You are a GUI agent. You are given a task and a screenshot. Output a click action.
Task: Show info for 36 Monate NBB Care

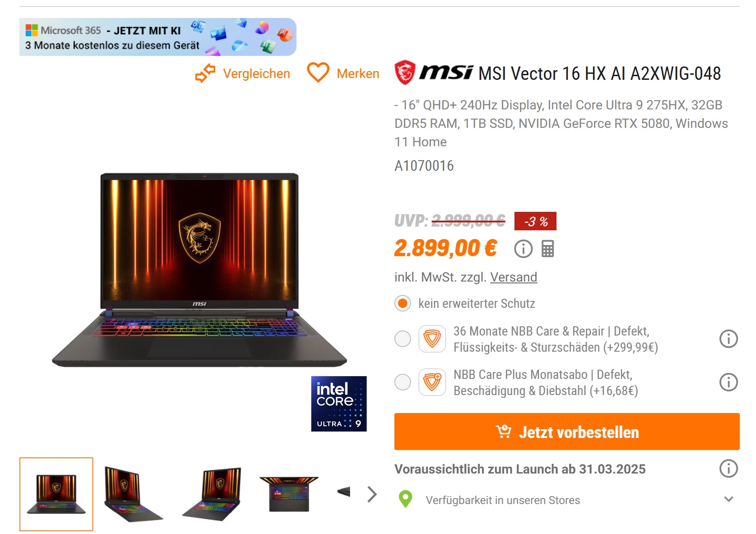pyautogui.click(x=728, y=339)
